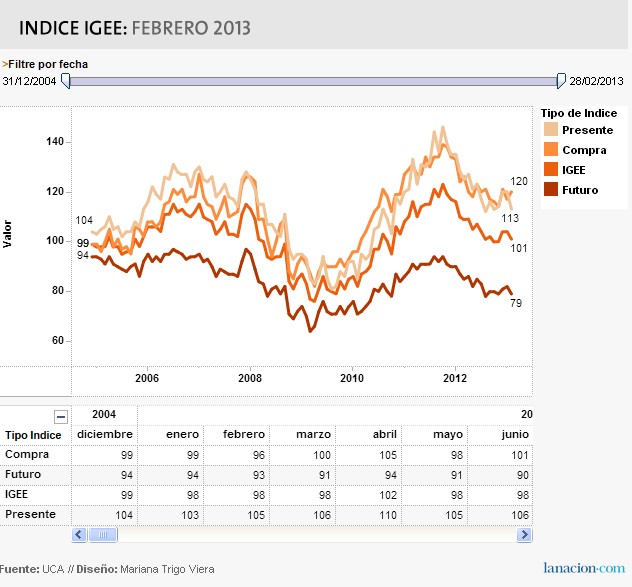Click the Presente legend color swatch
The image size is (632, 587).
[x=551, y=130]
